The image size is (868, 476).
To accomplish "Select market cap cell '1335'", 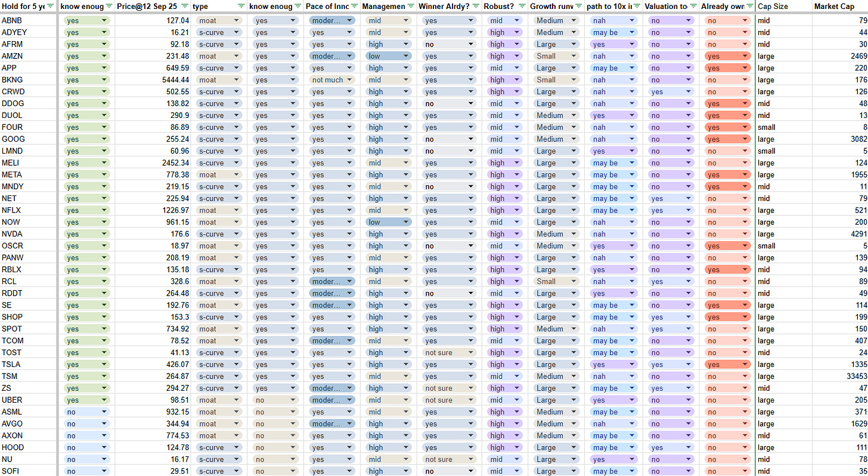I will [840, 365].
